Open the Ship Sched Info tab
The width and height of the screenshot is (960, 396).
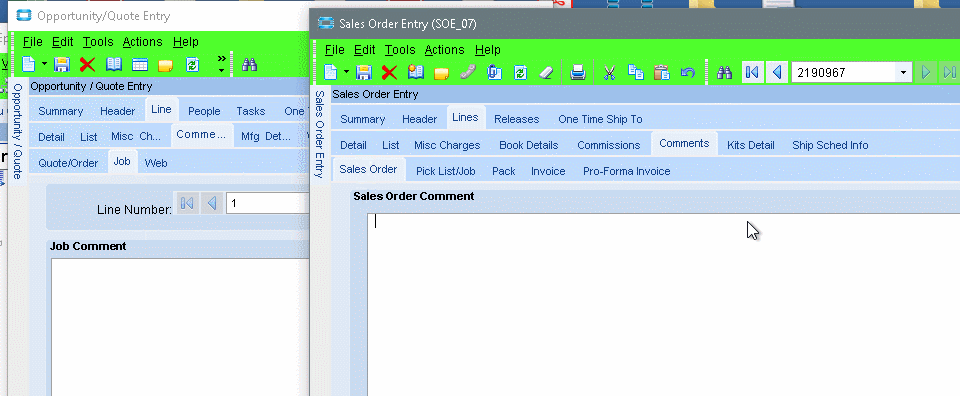pyautogui.click(x=830, y=145)
